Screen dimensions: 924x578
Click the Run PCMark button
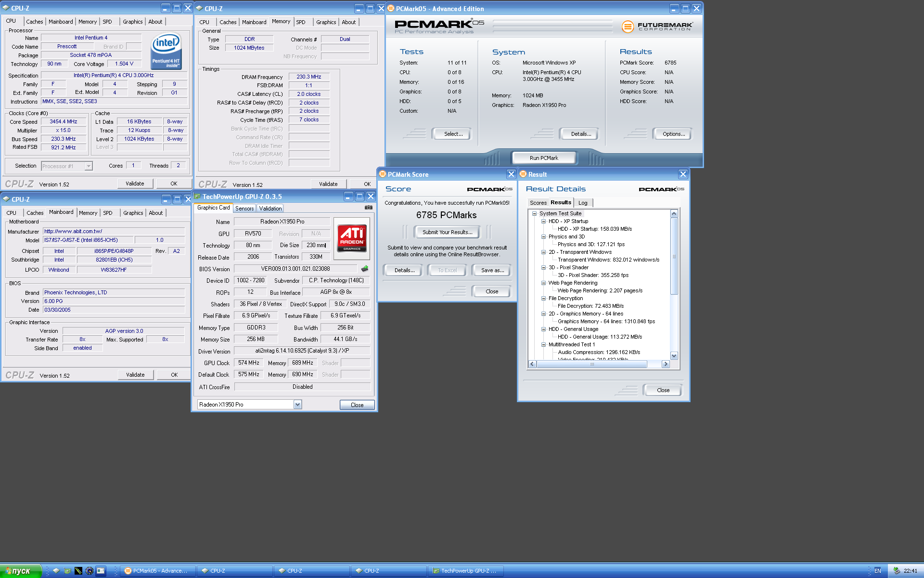544,158
